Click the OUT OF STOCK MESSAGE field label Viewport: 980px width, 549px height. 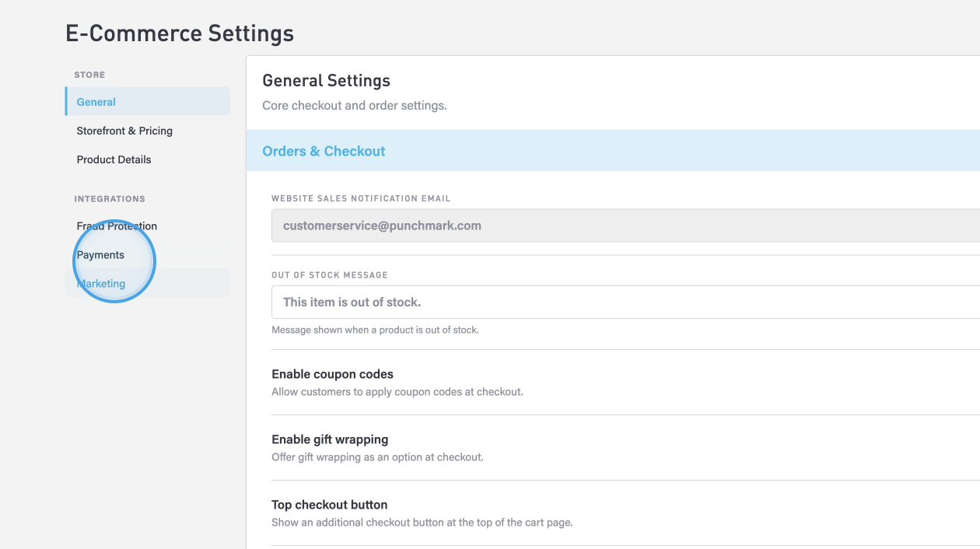pos(329,275)
